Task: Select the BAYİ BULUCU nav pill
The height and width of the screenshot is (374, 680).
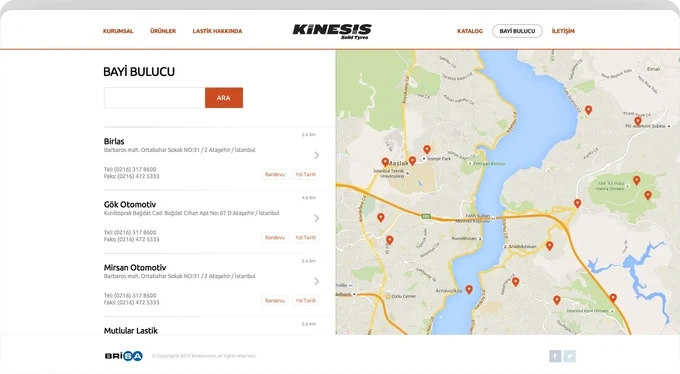Action: (517, 31)
